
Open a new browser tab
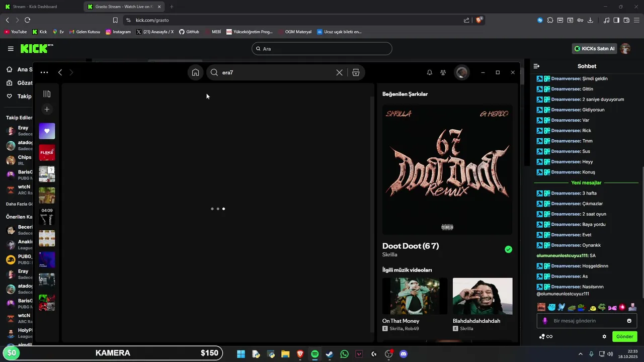pos(172,7)
